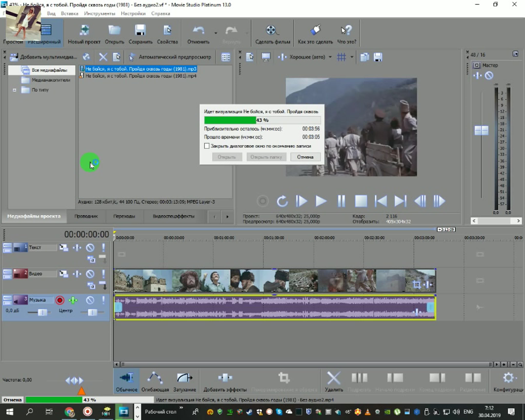The width and height of the screenshot is (525, 420).
Task: Switch to the Переходы tab
Action: coord(124,216)
